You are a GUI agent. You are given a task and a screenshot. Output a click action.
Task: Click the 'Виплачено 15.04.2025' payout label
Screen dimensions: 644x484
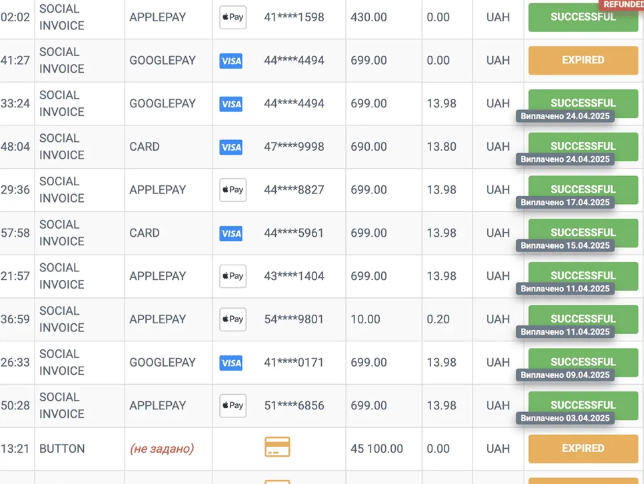[565, 245]
